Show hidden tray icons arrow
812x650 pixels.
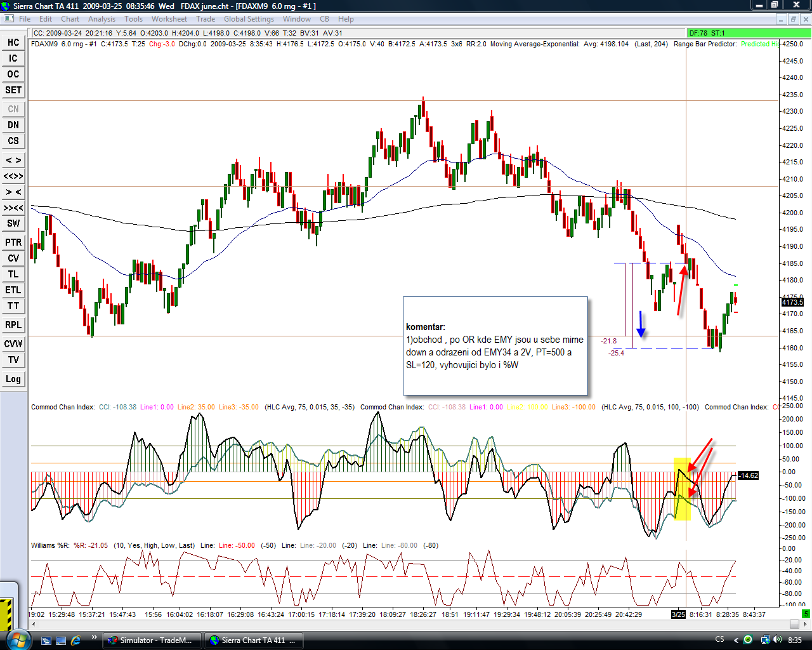[737, 640]
